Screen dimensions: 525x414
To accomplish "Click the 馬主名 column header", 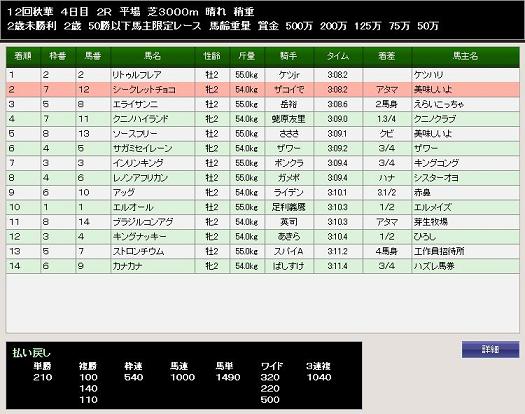I will pyautogui.click(x=465, y=56).
